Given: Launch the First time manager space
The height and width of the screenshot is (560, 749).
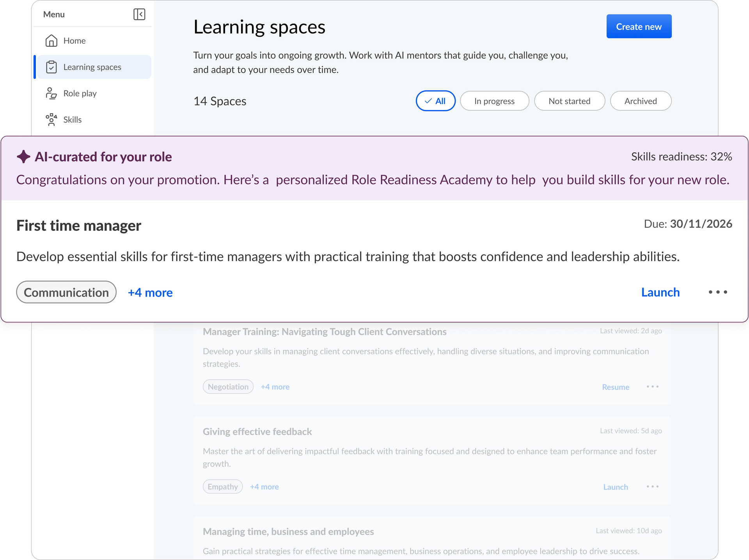Looking at the screenshot, I should [x=660, y=292].
